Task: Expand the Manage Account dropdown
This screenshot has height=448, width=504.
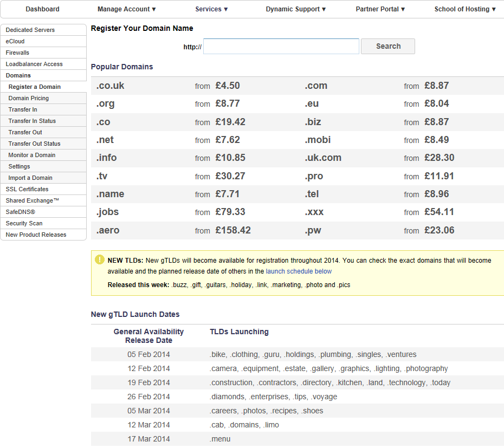Action: (127, 9)
